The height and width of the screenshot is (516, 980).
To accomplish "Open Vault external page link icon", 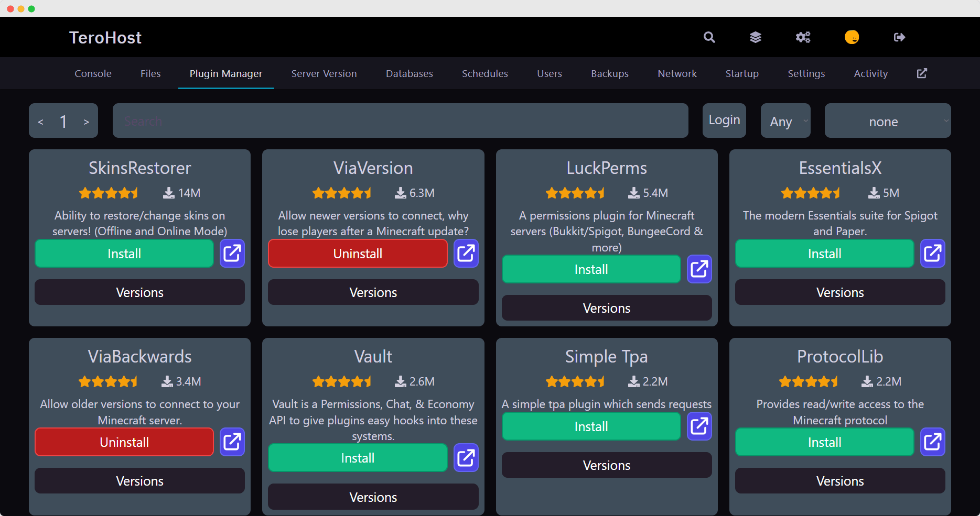I will [x=466, y=458].
